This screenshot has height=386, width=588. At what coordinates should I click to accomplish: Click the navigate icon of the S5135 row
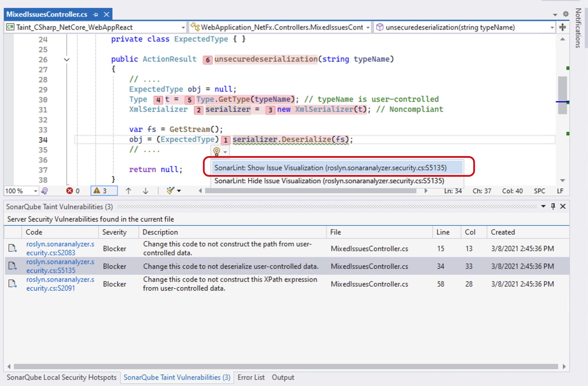pos(12,266)
